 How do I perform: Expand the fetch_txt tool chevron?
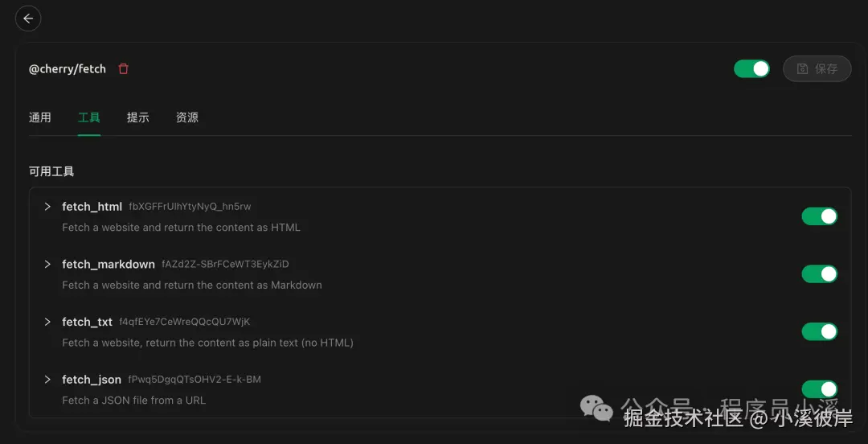point(47,322)
